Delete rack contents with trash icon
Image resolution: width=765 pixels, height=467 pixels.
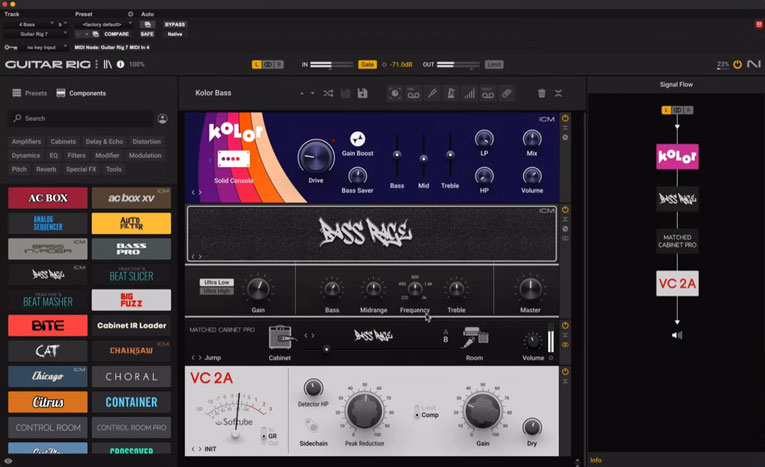click(542, 93)
